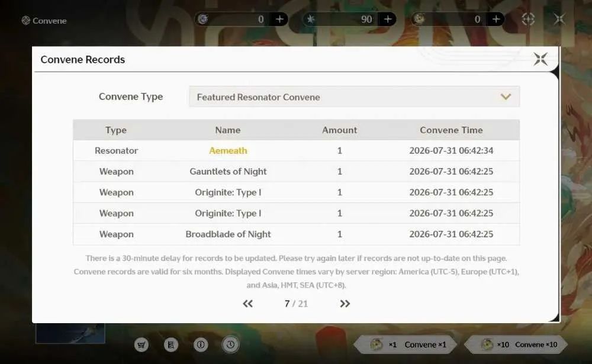Viewport: 592px width, 364px height.
Task: Add more Astrite with plus icon
Action: coord(388,20)
